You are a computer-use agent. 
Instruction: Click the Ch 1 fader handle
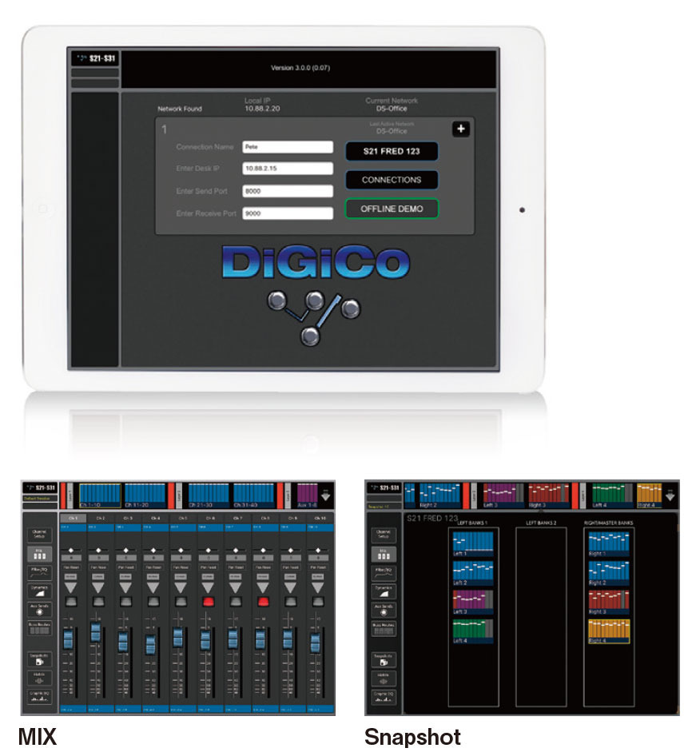69,639
